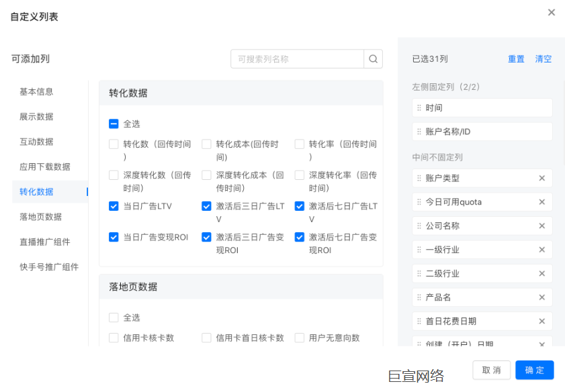Uncheck 激活后三日广告LTV checkbox
The image size is (565, 392).
[206, 206]
